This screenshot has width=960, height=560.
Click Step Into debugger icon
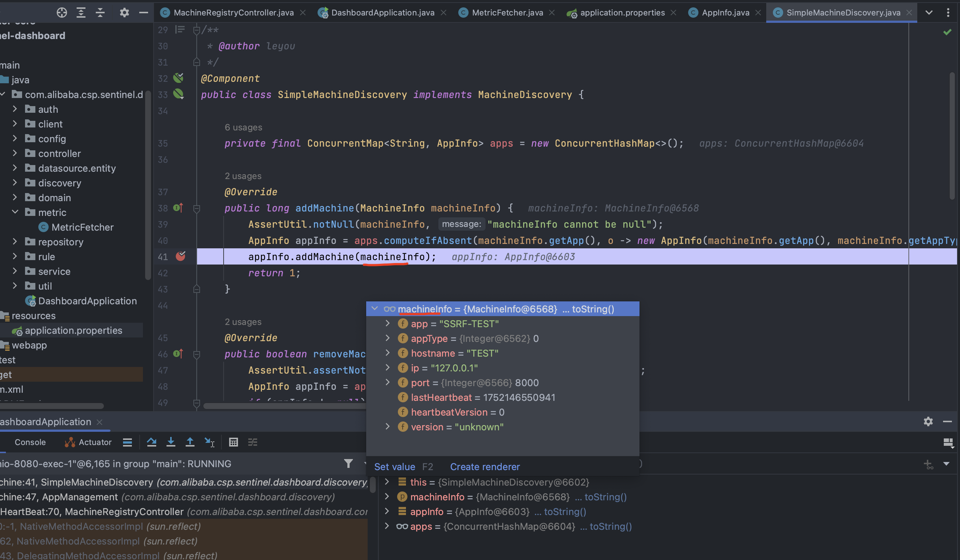click(x=171, y=442)
